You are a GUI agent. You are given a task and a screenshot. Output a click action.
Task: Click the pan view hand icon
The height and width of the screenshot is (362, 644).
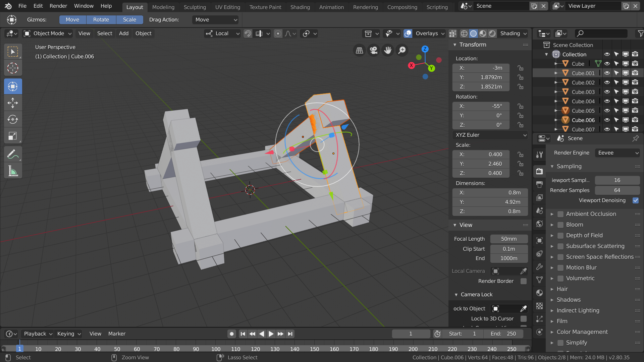388,50
